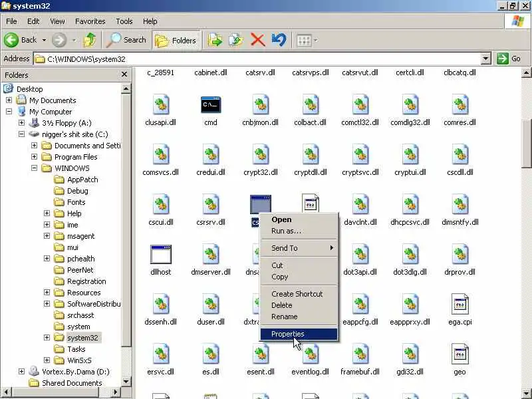Select the dllhost file icon
The width and height of the screenshot is (532, 399).
pos(161,254)
